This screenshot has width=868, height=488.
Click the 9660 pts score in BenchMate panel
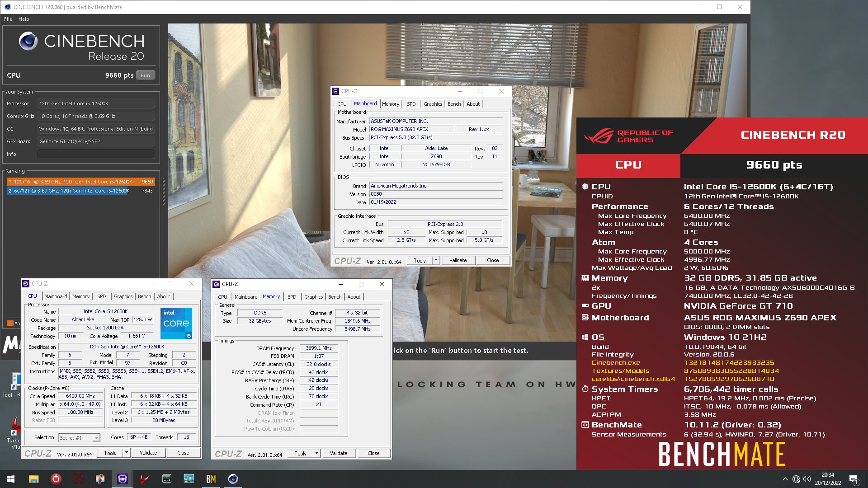point(774,165)
